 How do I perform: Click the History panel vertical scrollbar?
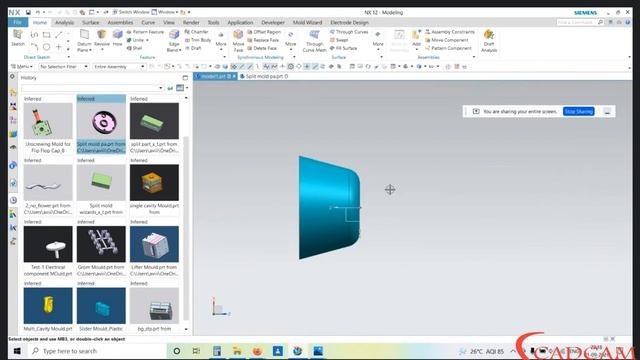click(x=186, y=229)
